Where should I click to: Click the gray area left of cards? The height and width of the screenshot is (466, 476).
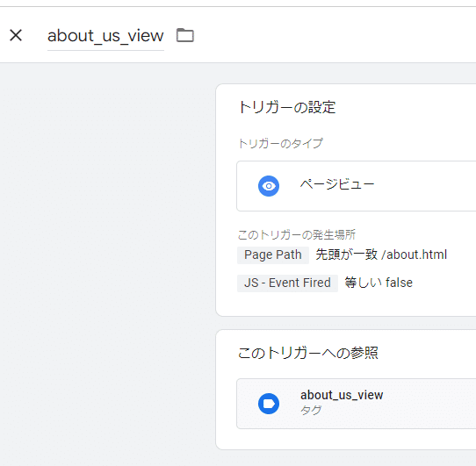[x=106, y=243]
